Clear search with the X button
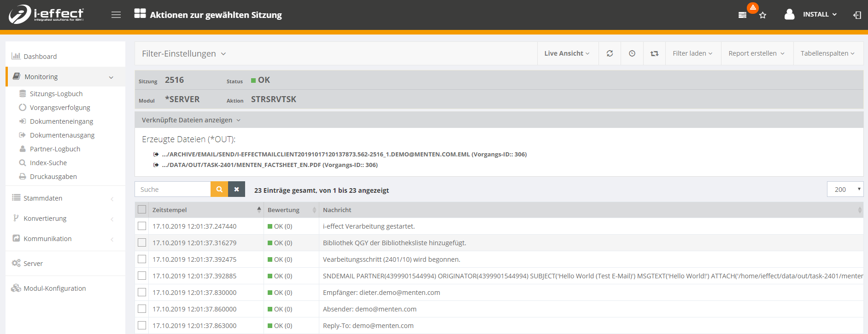 236,189
